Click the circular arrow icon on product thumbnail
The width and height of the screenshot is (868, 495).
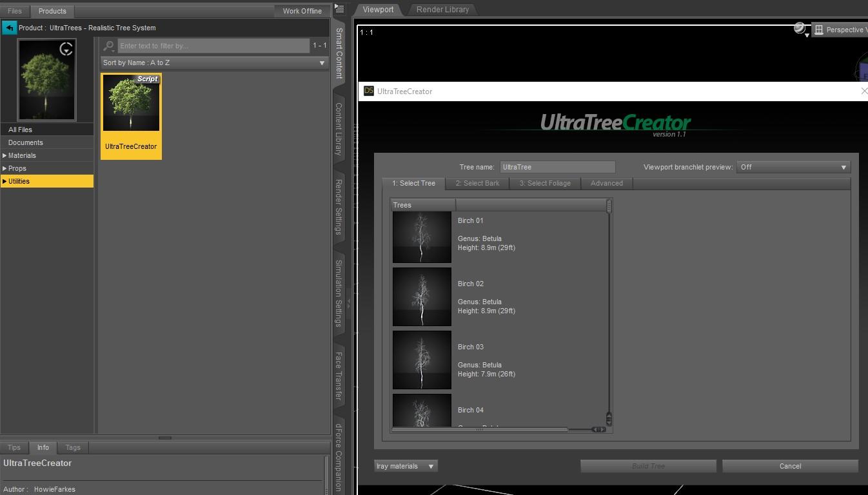tap(66, 49)
